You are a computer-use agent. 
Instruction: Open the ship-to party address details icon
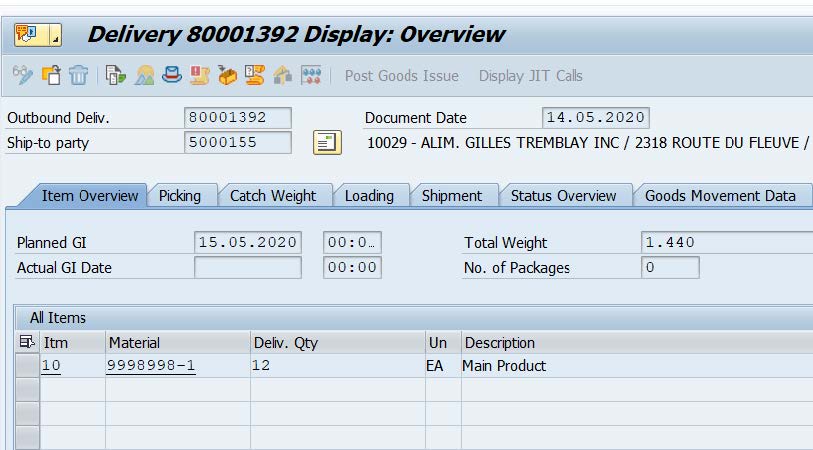[327, 143]
